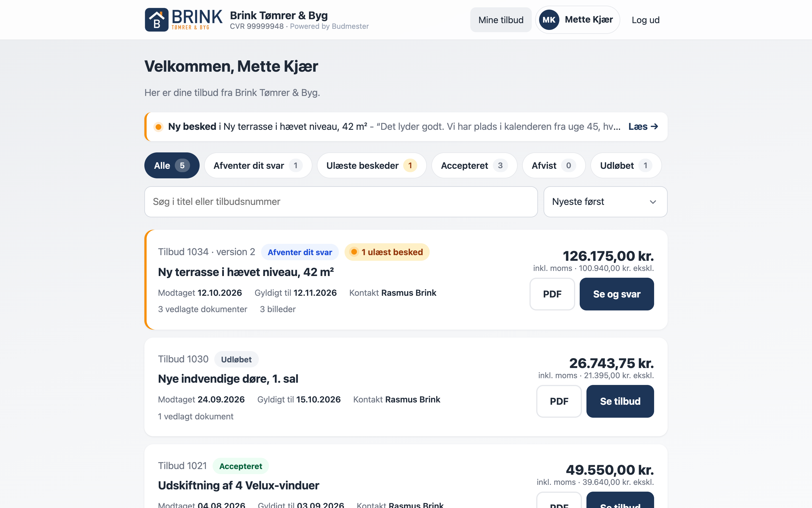Filter by Afventer dit svar
Image resolution: width=812 pixels, height=508 pixels.
[258, 165]
